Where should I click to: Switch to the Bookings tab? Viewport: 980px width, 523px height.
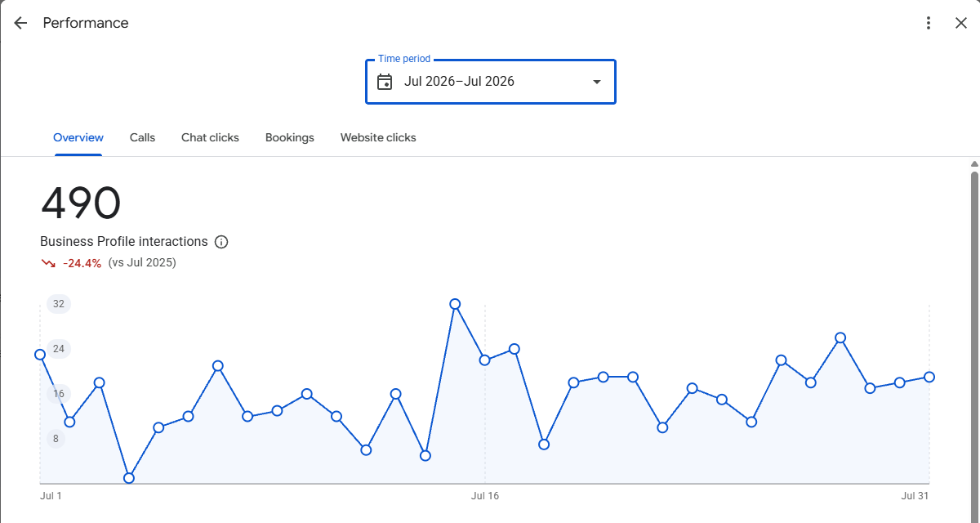[290, 137]
